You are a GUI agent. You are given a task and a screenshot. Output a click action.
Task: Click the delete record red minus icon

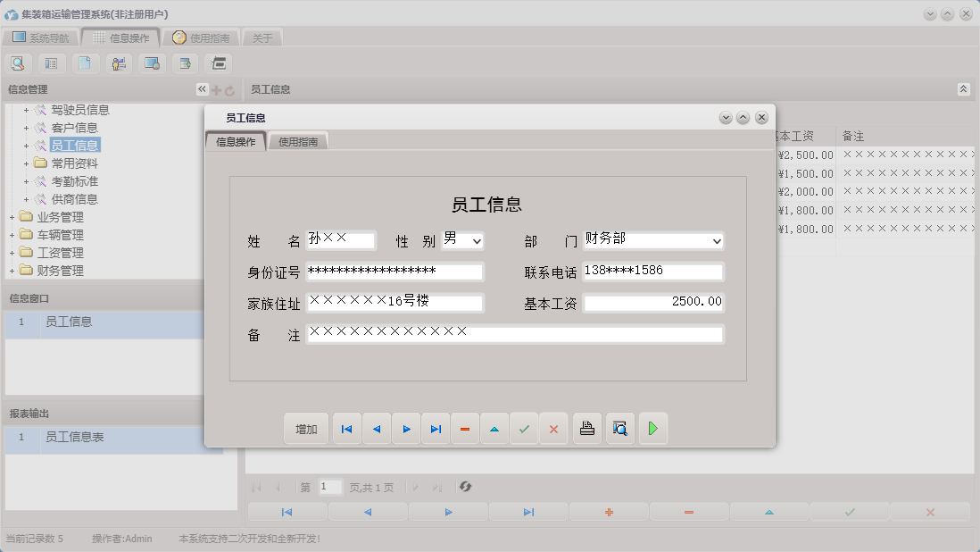(465, 429)
